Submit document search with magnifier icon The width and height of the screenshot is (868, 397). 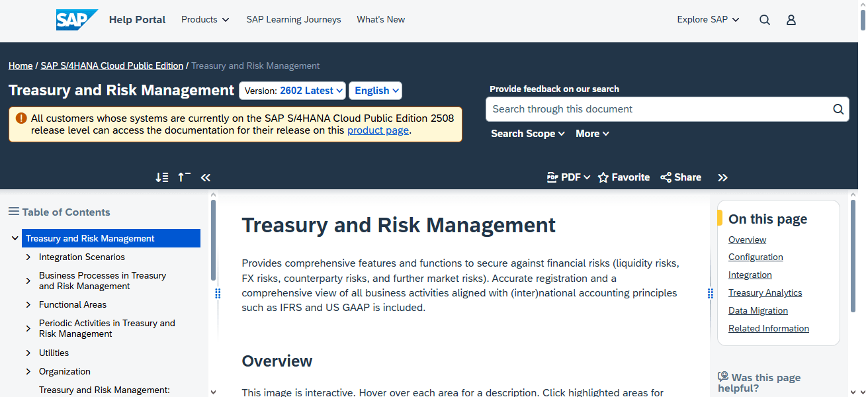pyautogui.click(x=838, y=109)
